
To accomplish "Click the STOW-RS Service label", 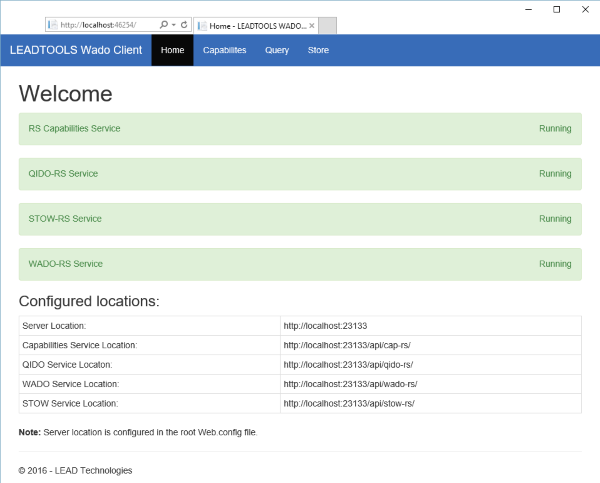I will point(65,219).
